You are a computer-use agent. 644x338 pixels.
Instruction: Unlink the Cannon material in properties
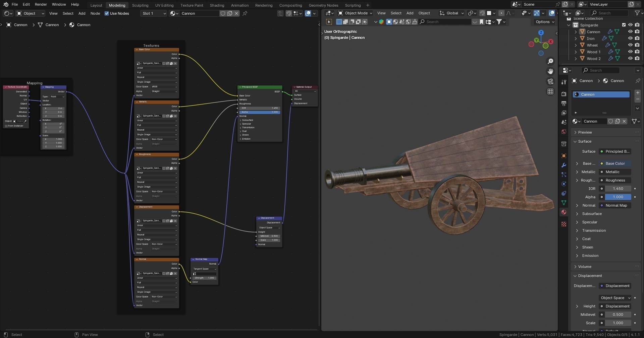[624, 121]
